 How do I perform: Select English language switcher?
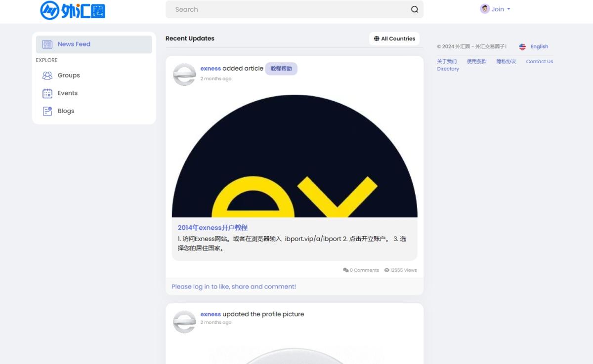(x=539, y=47)
